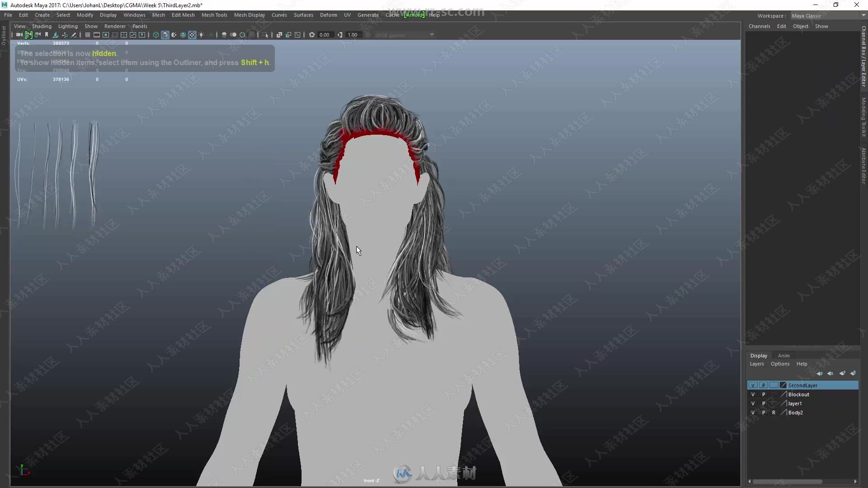Open panel Renderer menu
Viewport: 868px width, 488px height.
tap(115, 26)
